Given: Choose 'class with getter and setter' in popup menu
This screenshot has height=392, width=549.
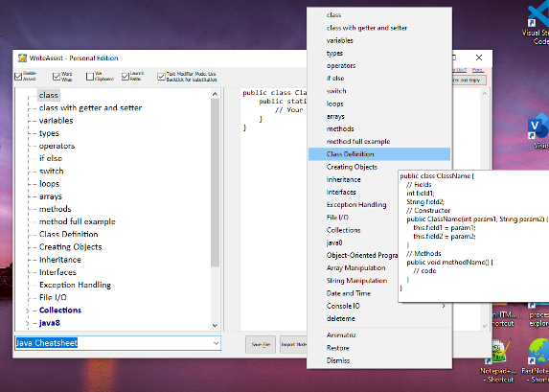Looking at the screenshot, I should pyautogui.click(x=379, y=28).
